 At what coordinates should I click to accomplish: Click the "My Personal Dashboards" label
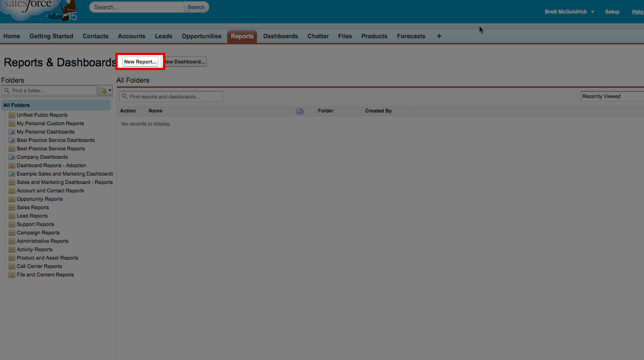(46, 132)
